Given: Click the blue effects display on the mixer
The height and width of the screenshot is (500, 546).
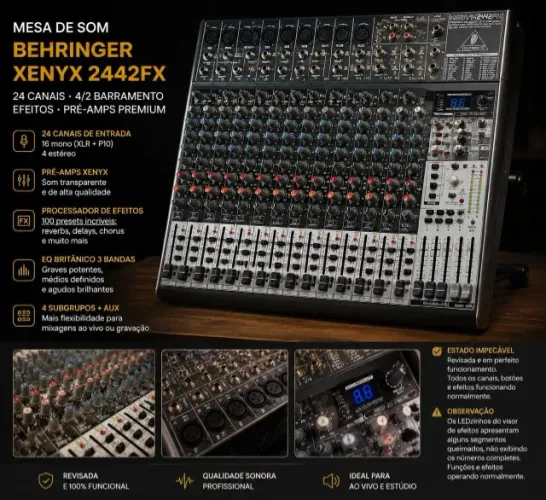Looking at the screenshot, I should coord(457,103).
